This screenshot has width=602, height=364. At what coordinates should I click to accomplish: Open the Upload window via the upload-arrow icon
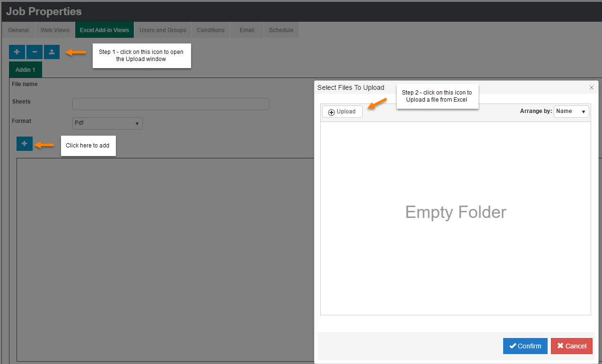52,52
